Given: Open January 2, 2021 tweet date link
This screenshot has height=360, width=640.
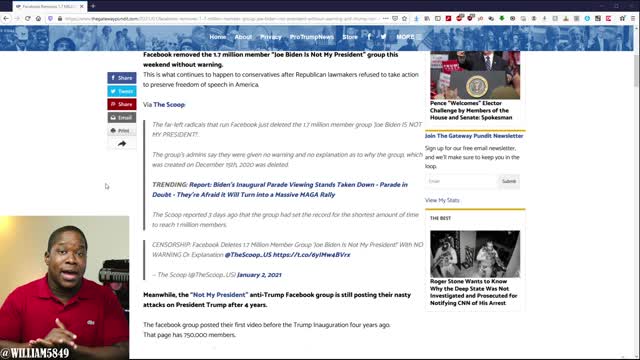Looking at the screenshot, I should [259, 275].
